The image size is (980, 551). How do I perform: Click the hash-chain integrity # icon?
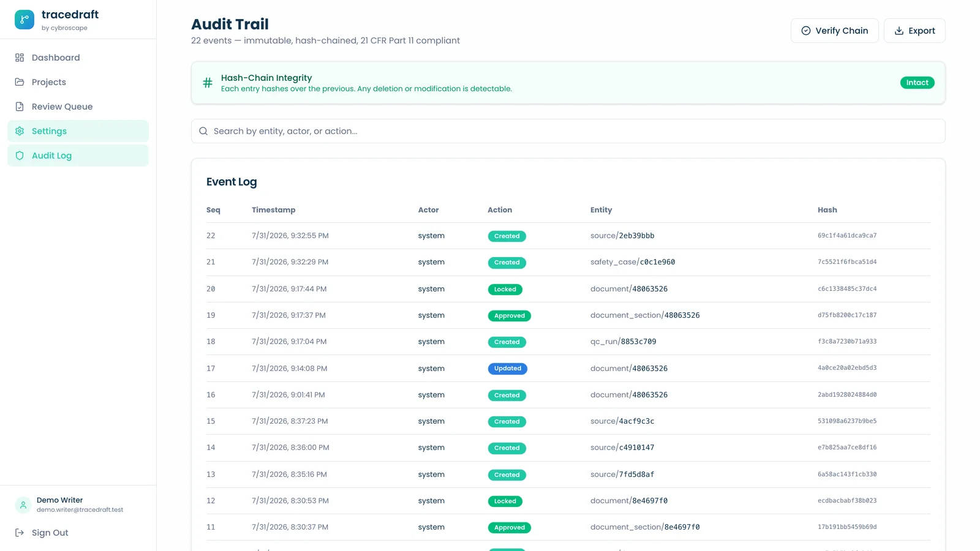pyautogui.click(x=208, y=83)
